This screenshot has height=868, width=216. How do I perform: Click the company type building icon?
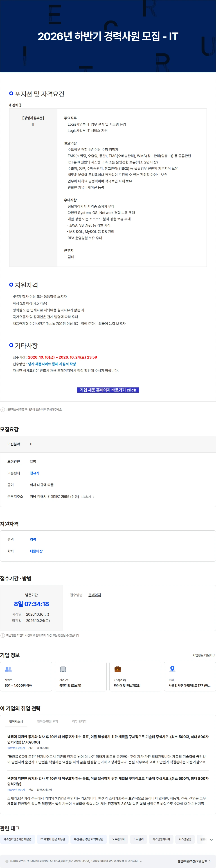coord(63,669)
